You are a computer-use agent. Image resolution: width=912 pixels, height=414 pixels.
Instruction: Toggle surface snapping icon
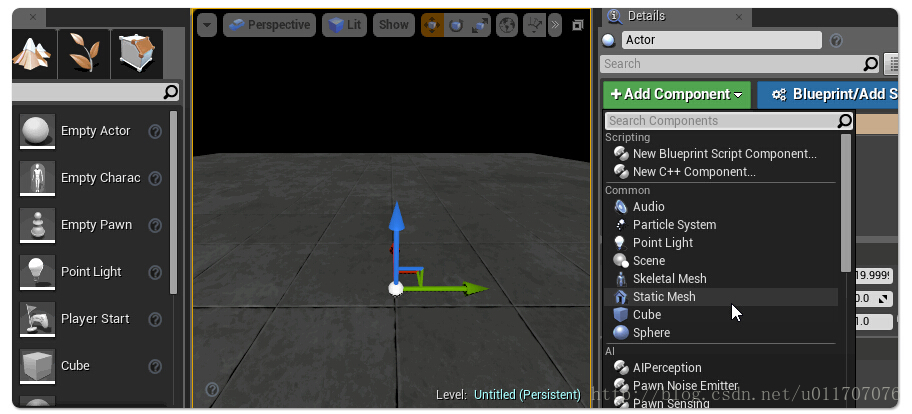pos(535,25)
